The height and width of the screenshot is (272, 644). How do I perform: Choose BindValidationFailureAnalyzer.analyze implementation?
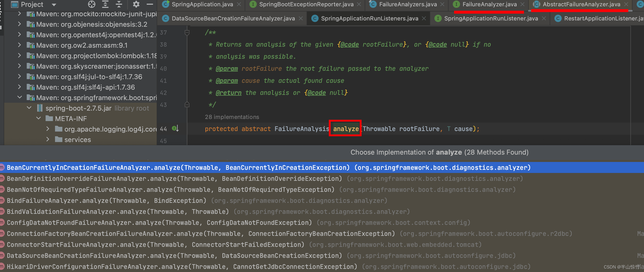pyautogui.click(x=322, y=211)
